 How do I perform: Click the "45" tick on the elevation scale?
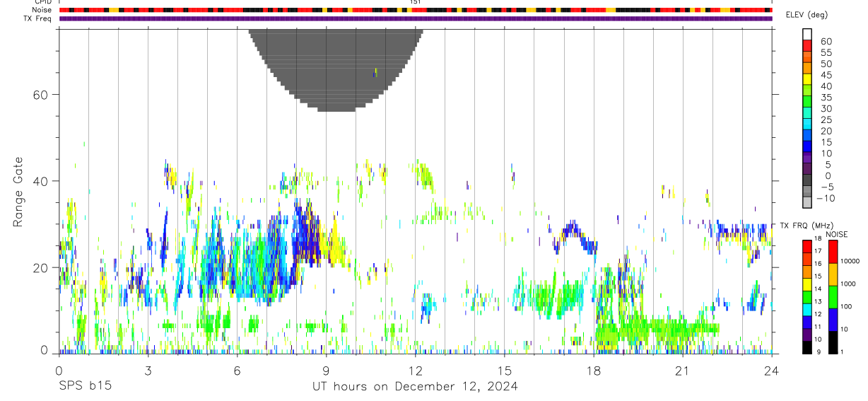(826, 75)
